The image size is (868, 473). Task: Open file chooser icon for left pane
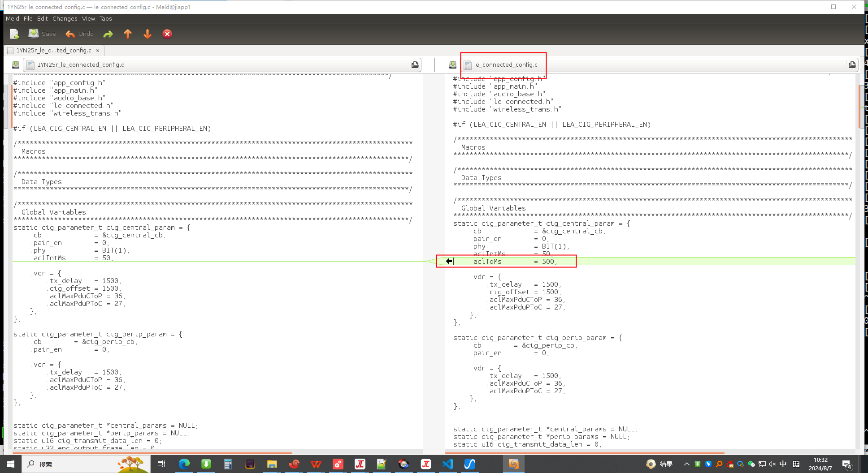pyautogui.click(x=415, y=65)
